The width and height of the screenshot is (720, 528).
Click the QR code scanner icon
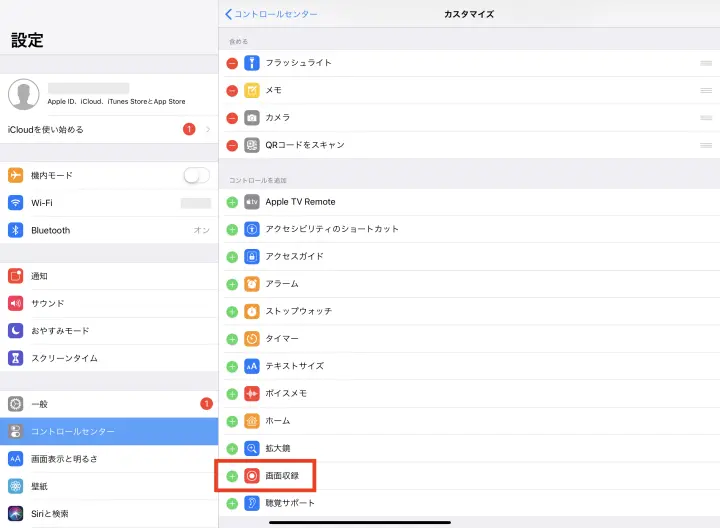pyautogui.click(x=252, y=145)
